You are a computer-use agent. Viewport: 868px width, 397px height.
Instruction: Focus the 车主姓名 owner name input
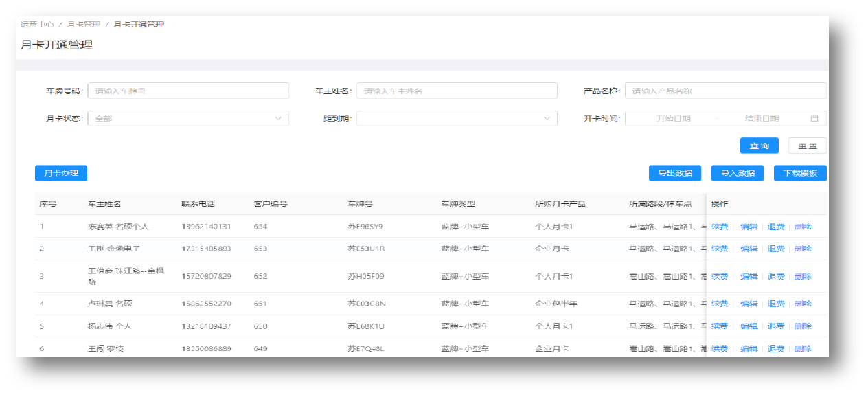tap(457, 90)
